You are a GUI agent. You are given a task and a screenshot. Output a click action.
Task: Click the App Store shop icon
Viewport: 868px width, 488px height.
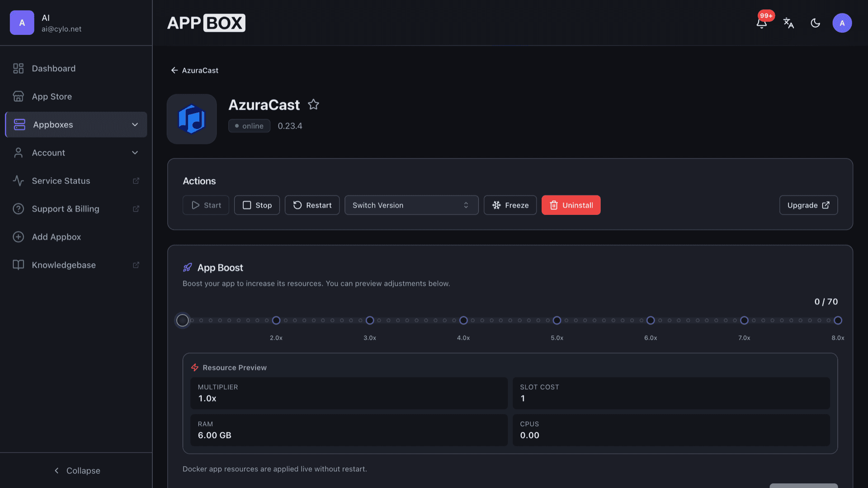[18, 96]
